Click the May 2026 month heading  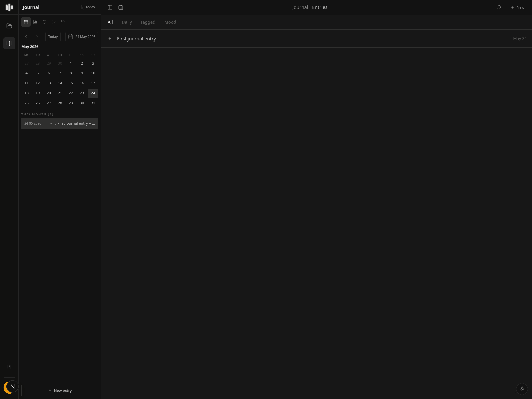[30, 47]
